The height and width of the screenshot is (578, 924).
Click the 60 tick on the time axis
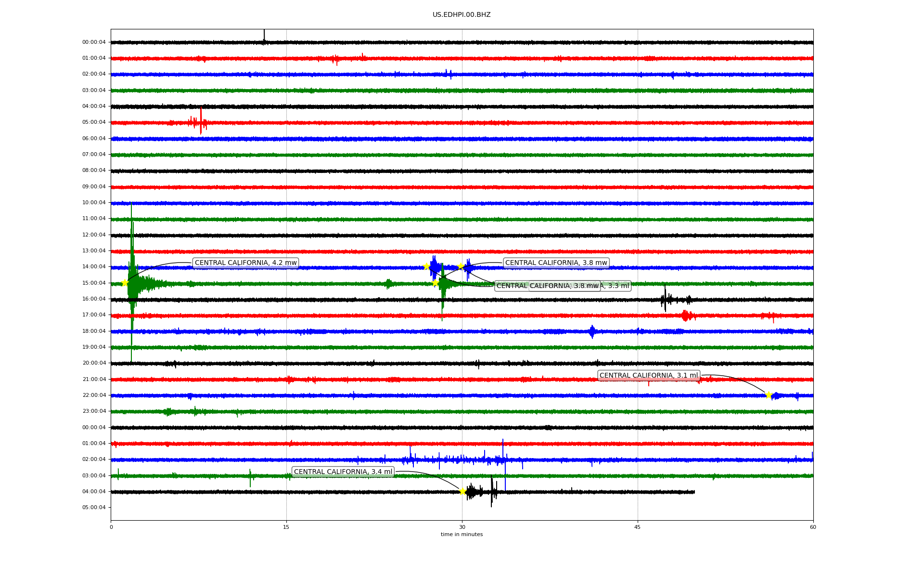coord(813,527)
